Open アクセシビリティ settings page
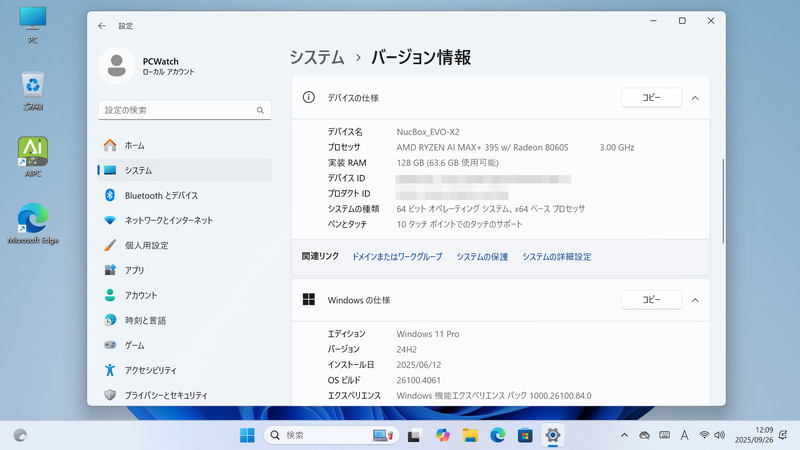This screenshot has width=800, height=450. [185, 370]
